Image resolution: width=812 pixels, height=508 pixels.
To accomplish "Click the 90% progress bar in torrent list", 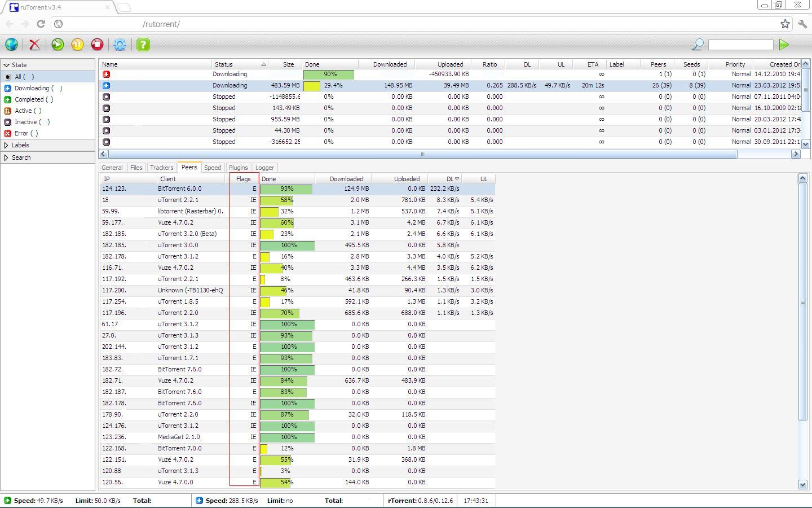I will (x=329, y=75).
